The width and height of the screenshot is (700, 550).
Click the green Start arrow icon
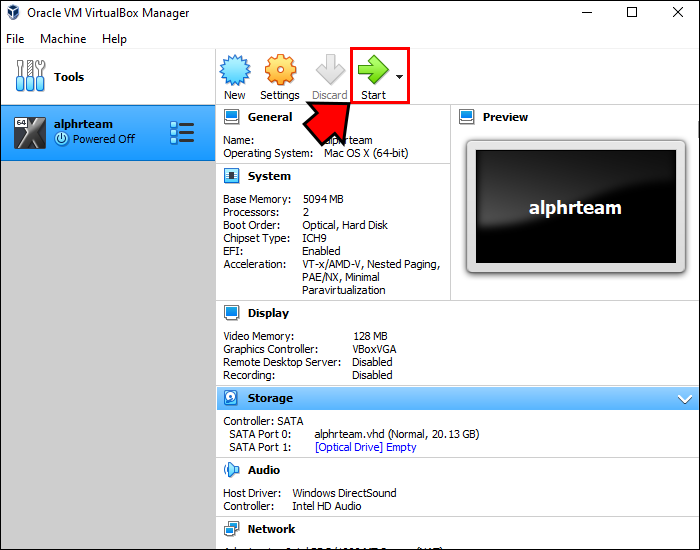tap(373, 70)
